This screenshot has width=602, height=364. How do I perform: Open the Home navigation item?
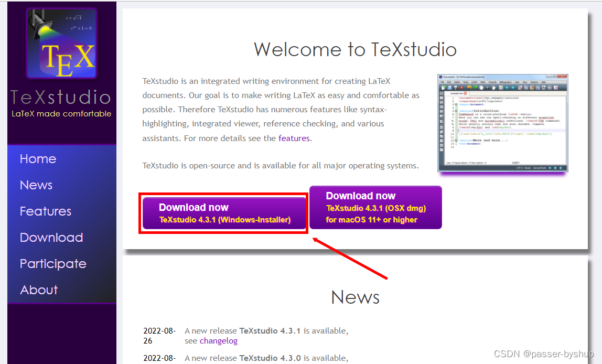(38, 159)
